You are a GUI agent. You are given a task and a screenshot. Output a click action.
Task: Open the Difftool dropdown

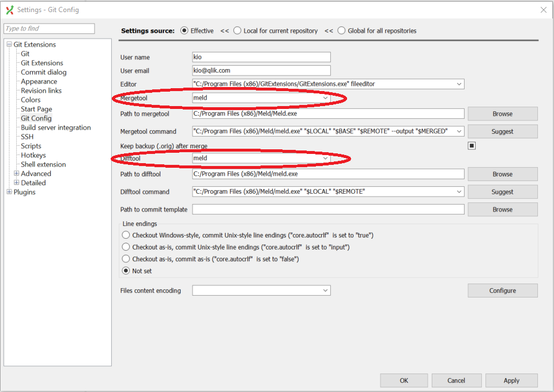tap(325, 158)
